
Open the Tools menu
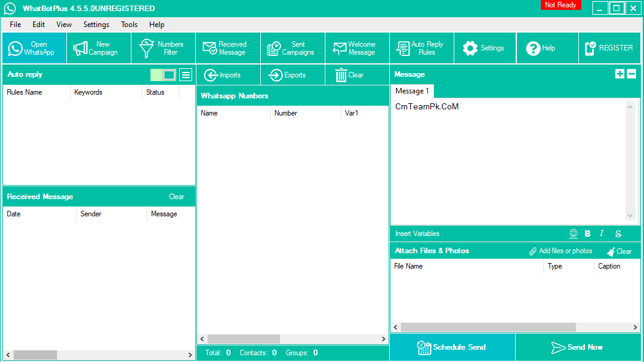point(129,25)
